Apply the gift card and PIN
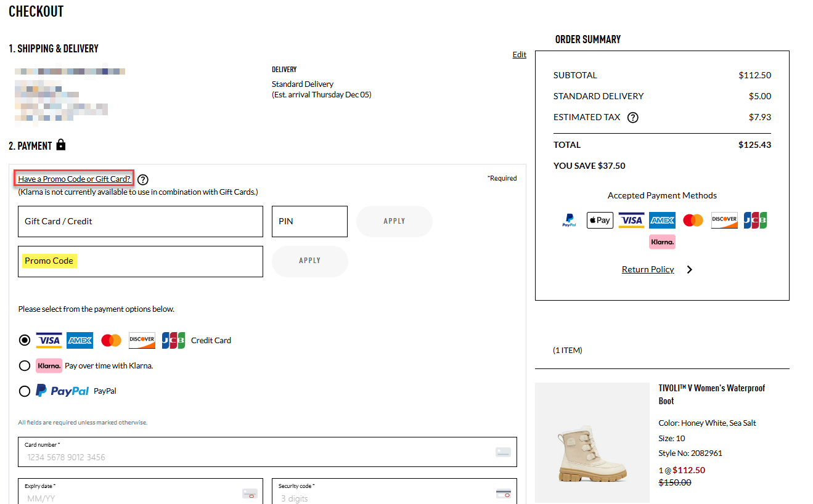The width and height of the screenshot is (813, 504). (394, 221)
